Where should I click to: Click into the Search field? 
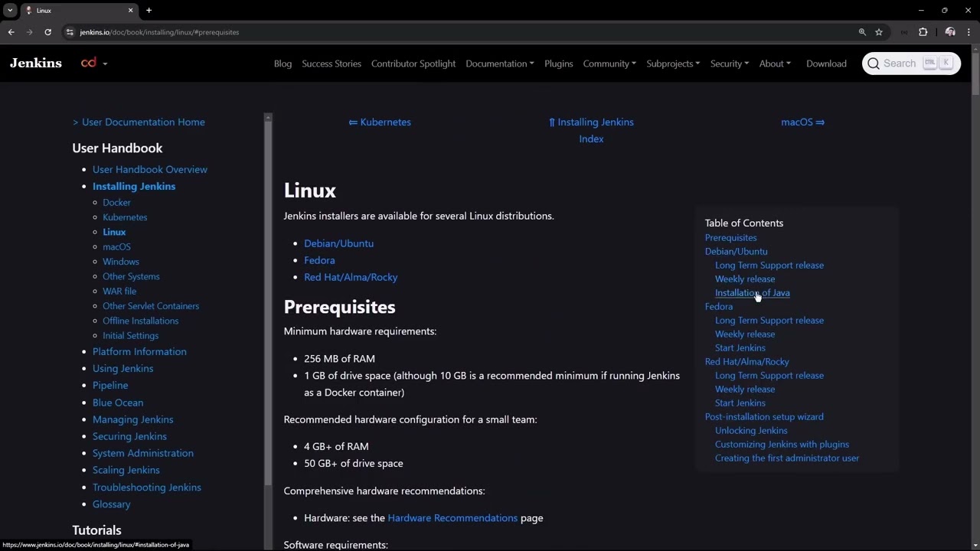click(x=911, y=64)
